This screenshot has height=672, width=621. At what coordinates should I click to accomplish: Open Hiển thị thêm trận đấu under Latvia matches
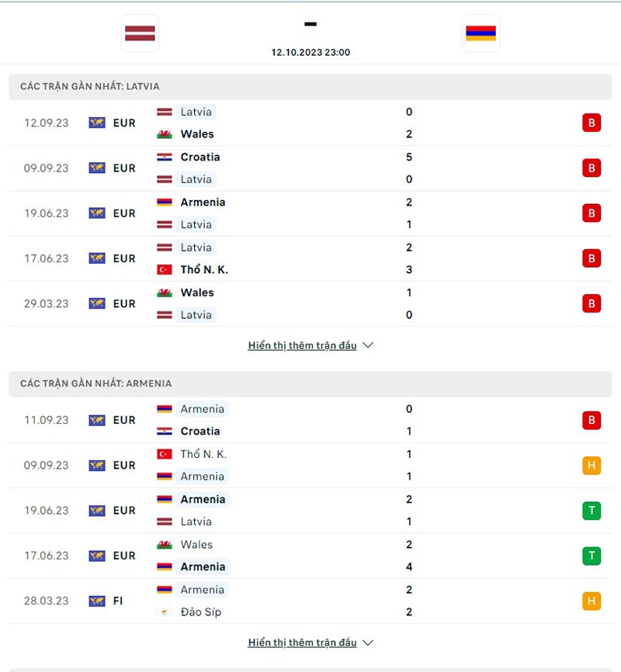(303, 345)
